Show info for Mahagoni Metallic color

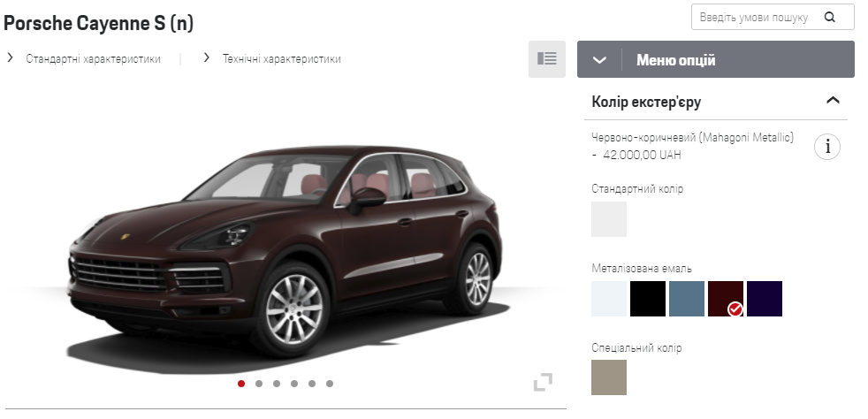tap(827, 147)
